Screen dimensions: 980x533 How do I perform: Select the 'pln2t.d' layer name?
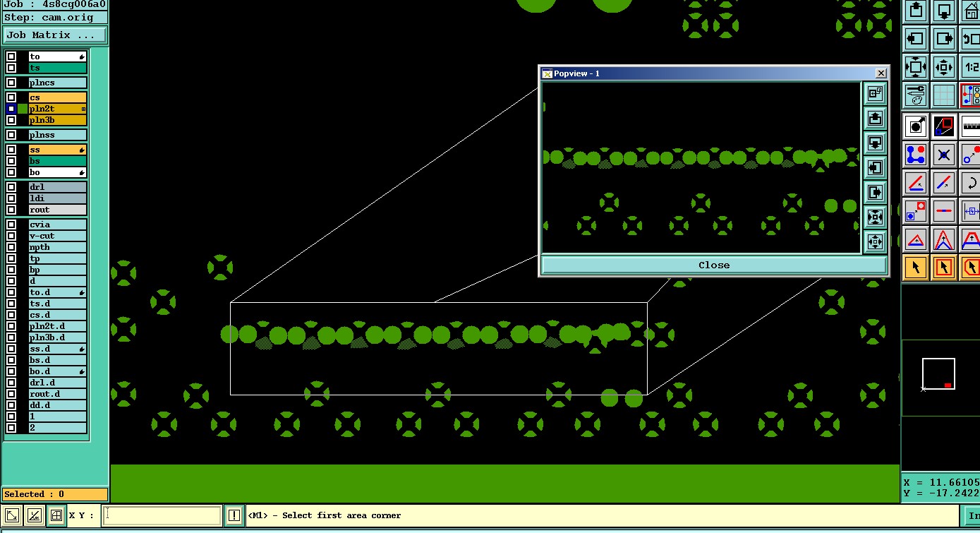58,326
